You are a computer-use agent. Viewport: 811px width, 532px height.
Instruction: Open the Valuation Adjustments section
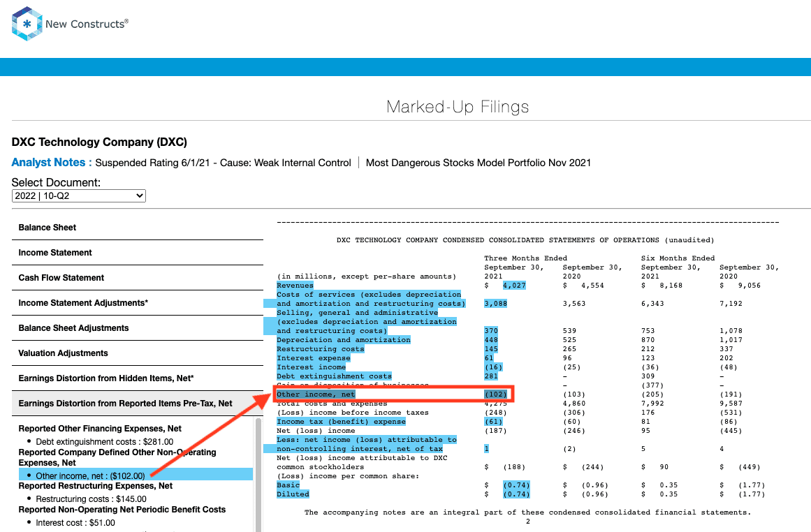tap(138, 353)
